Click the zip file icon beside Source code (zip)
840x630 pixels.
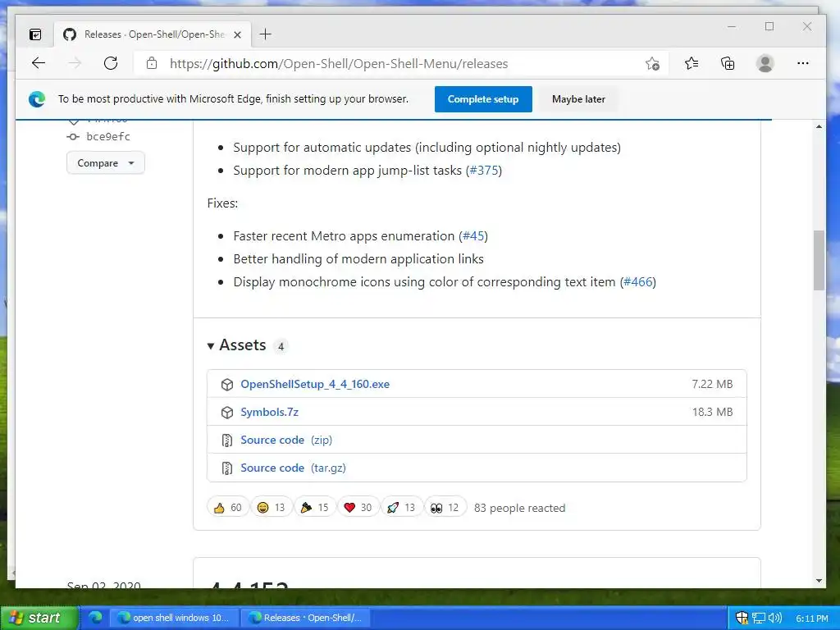tap(227, 441)
